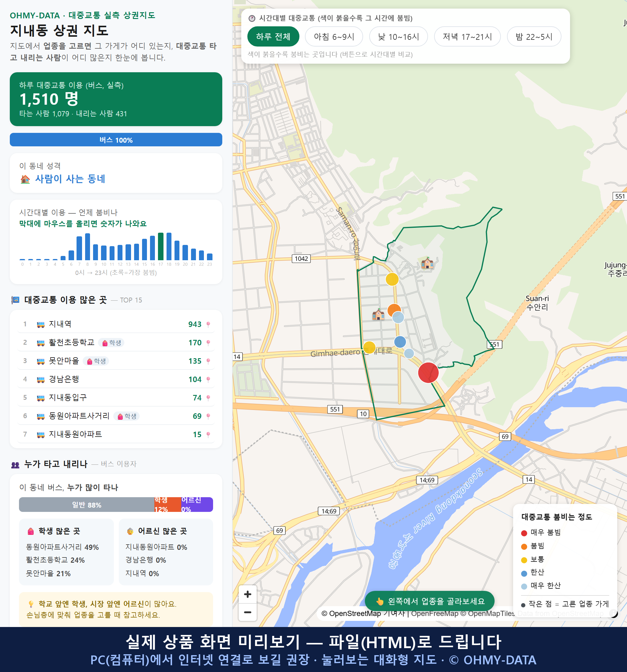This screenshot has height=672, width=627.
Task: Click the 매우 한산 legend entry
Action: [x=541, y=585]
